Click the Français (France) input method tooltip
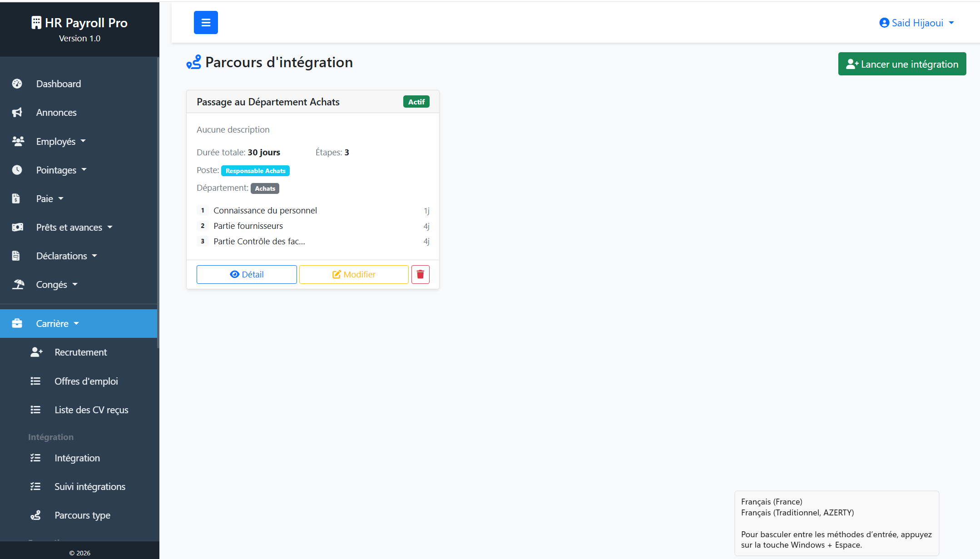Viewport: 980px width, 559px height. [836, 523]
